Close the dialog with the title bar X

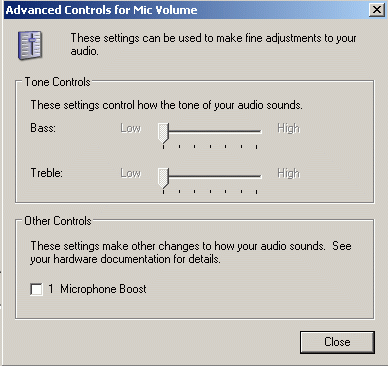coord(377,10)
